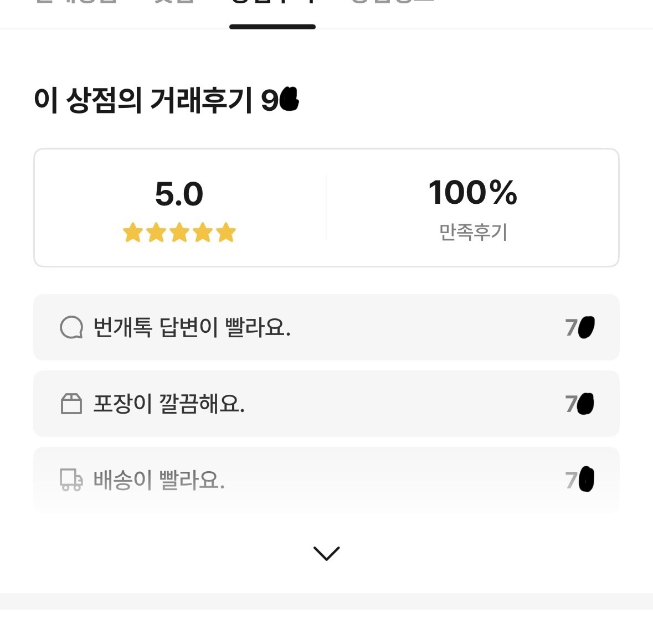Click the 이 상점의 거래후기 heading

(x=143, y=101)
